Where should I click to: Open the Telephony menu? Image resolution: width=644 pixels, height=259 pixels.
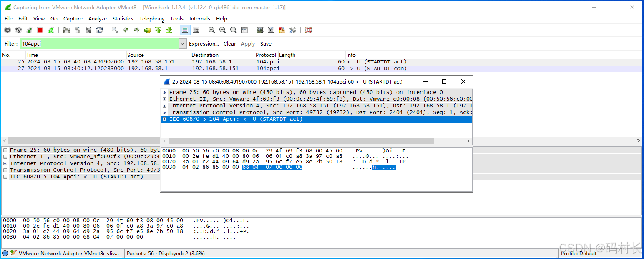pyautogui.click(x=152, y=19)
